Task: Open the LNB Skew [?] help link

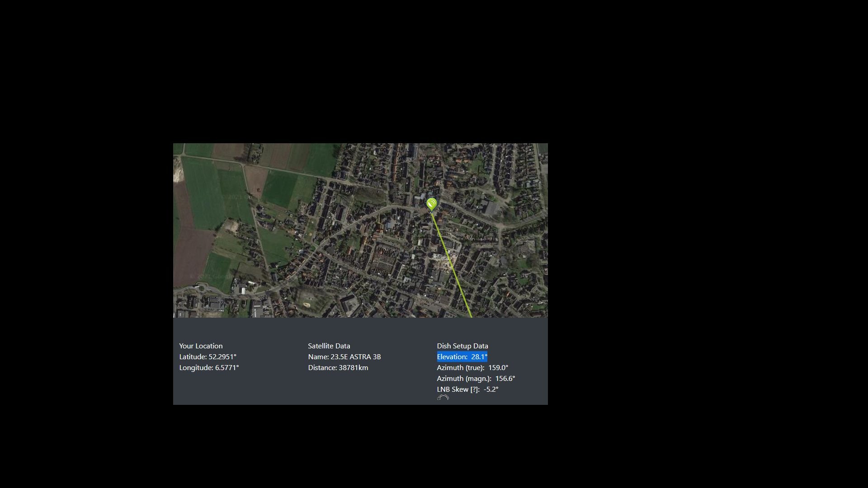Action: [x=474, y=389]
